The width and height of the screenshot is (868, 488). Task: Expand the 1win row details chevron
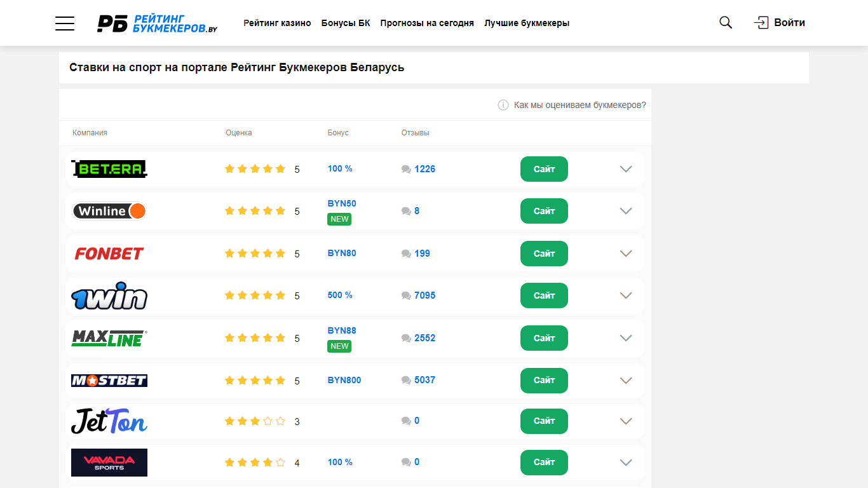[626, 295]
